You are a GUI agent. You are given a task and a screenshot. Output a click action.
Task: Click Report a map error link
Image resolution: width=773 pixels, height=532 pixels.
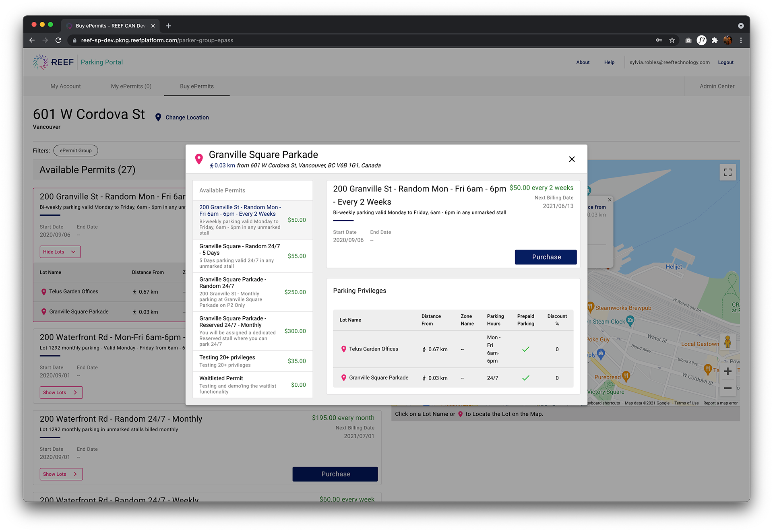click(x=720, y=403)
